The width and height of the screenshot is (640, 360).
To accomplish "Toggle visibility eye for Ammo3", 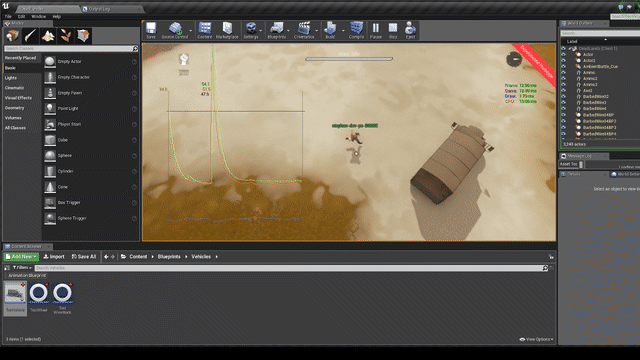I will (x=564, y=84).
